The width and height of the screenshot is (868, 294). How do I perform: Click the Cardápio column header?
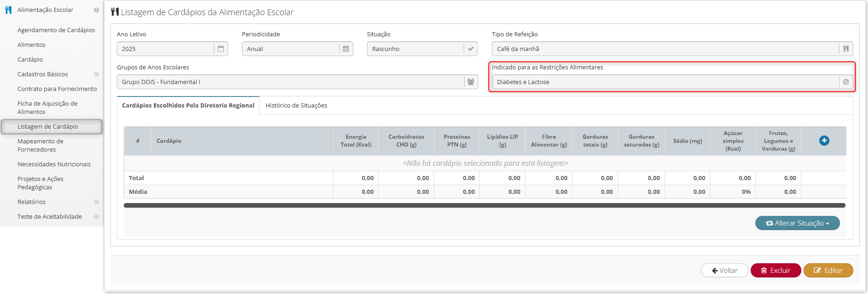click(242, 141)
